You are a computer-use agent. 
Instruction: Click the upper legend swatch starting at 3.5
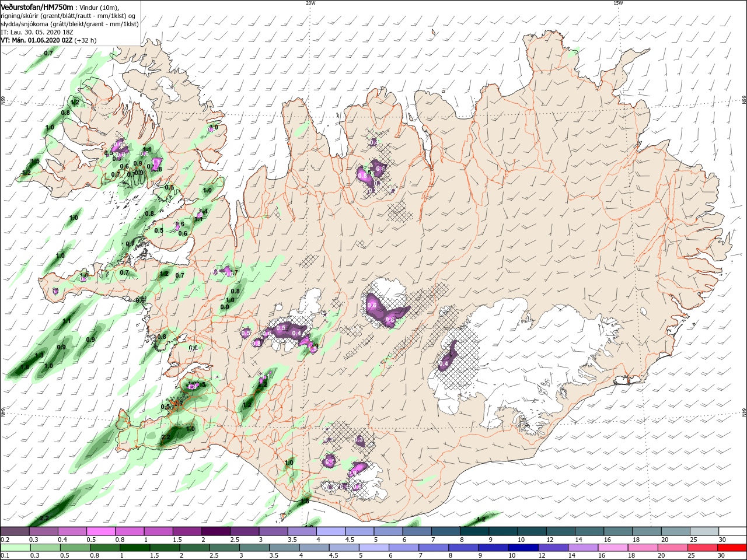(302, 531)
